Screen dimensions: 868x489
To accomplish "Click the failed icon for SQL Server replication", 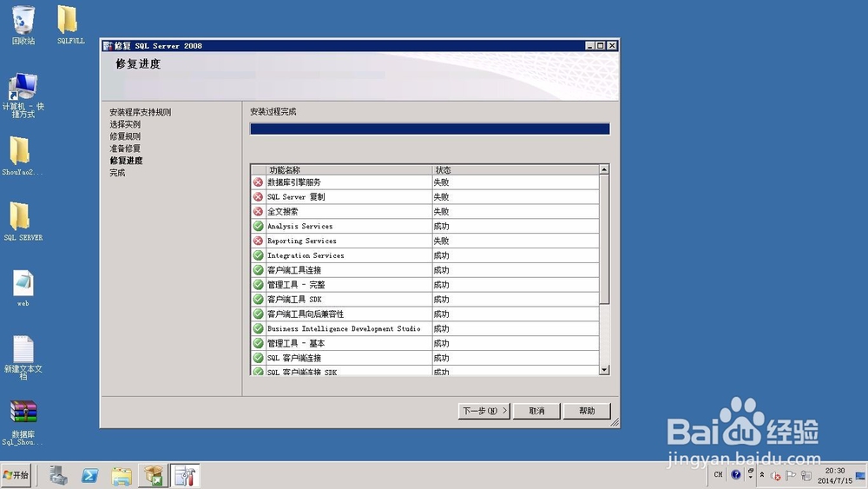I will click(x=258, y=196).
